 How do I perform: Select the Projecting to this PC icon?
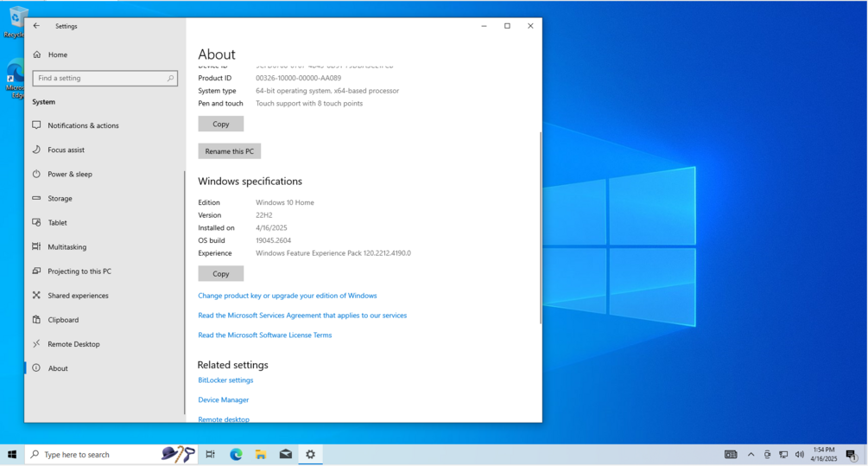[x=36, y=271]
